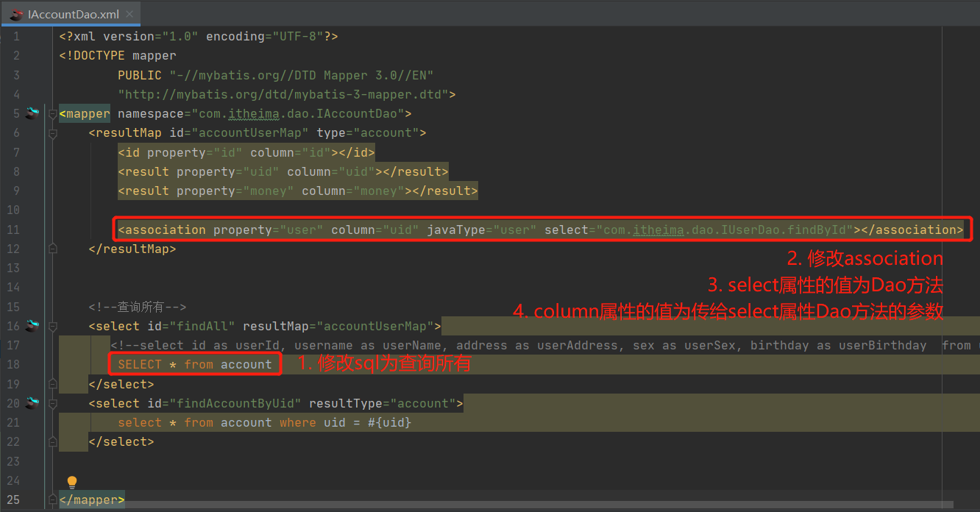
Task: Click the commented-out select on line 17
Action: click(x=544, y=345)
